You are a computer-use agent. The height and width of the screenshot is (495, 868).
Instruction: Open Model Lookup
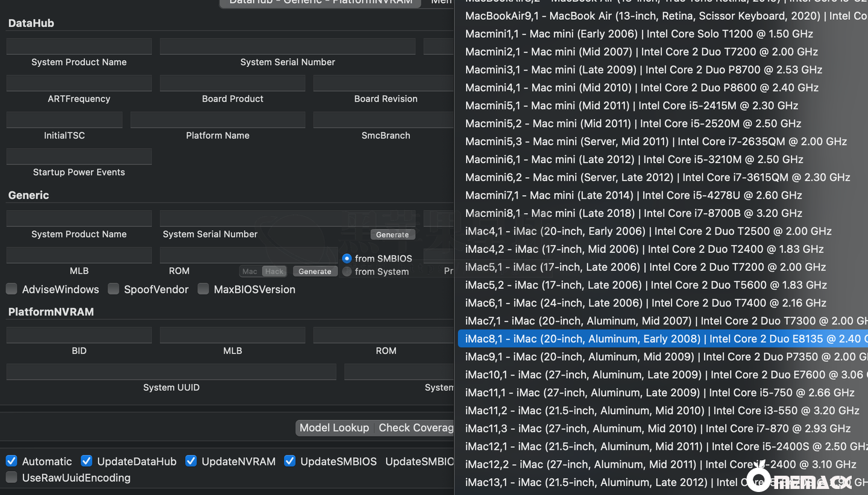(334, 428)
